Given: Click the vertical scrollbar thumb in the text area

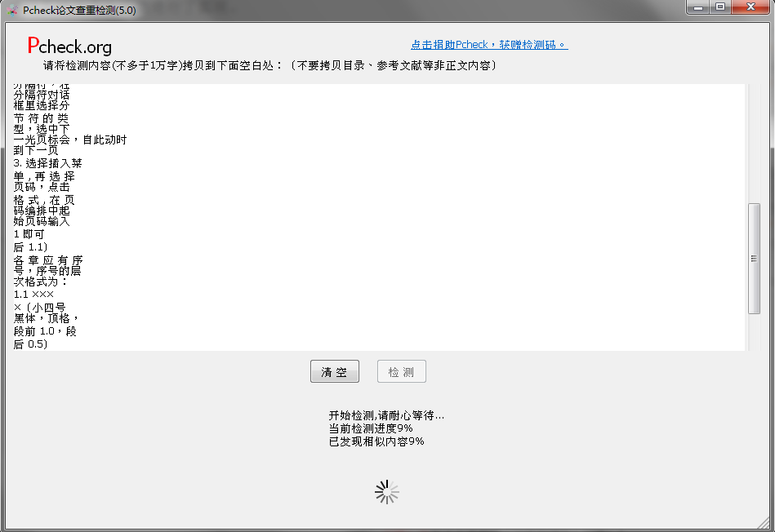Looking at the screenshot, I should coord(754,259).
